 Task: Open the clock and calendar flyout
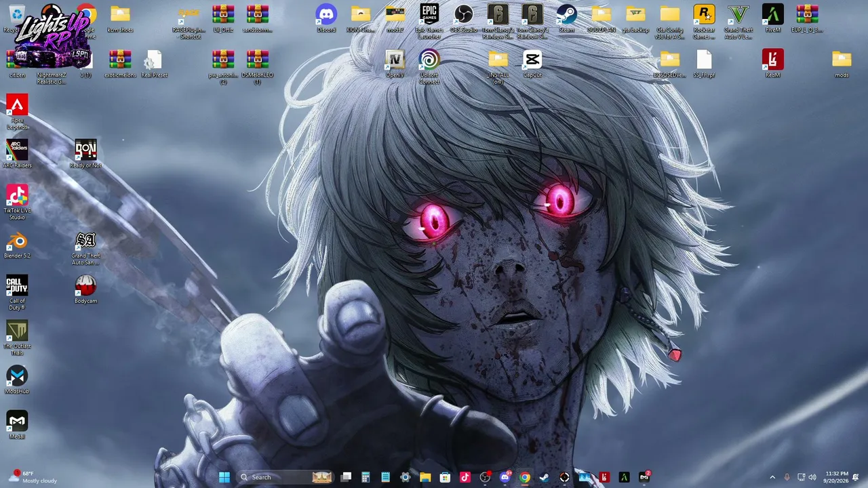(x=837, y=477)
